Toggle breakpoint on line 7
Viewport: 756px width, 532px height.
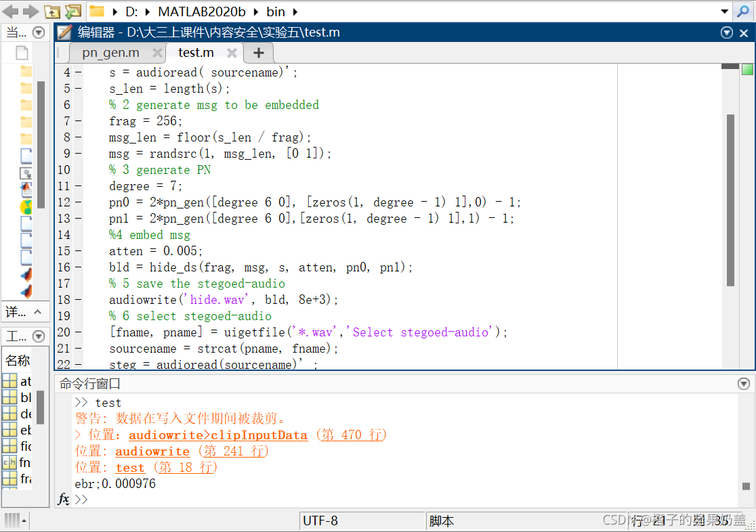pyautogui.click(x=78, y=121)
